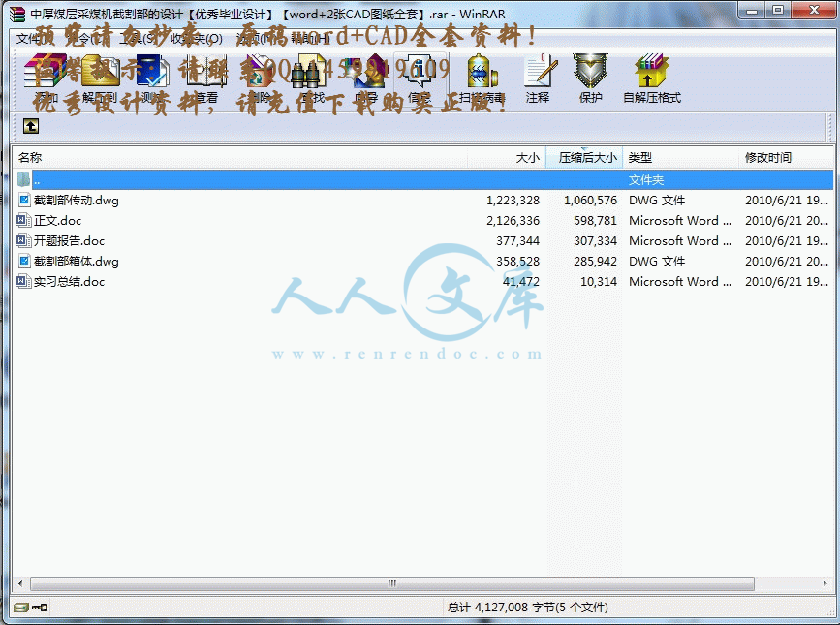
Task: Sort by the 修改时间 column header
Action: coord(786,157)
